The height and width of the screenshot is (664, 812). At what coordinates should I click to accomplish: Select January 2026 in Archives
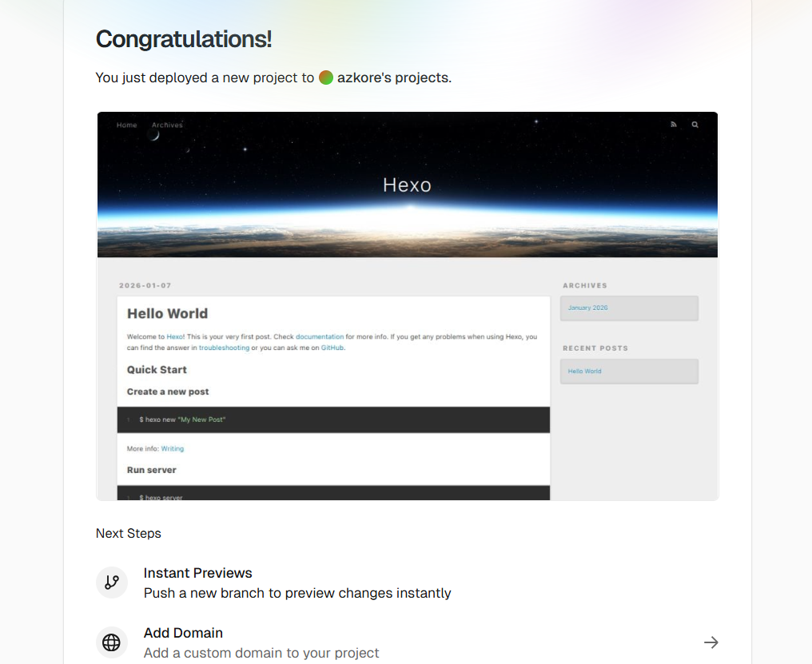[588, 308]
